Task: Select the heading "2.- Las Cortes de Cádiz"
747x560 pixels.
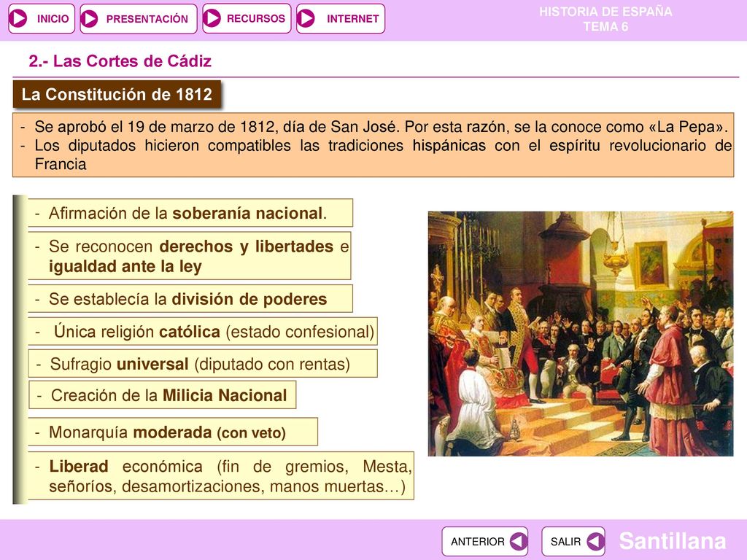Action: [x=120, y=61]
